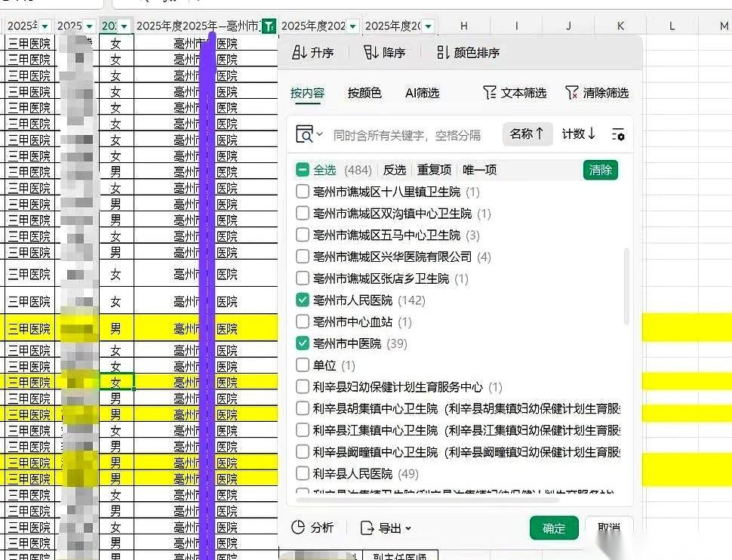Check 利辛县人民医院 item
The width and height of the screenshot is (732, 560).
point(303,474)
